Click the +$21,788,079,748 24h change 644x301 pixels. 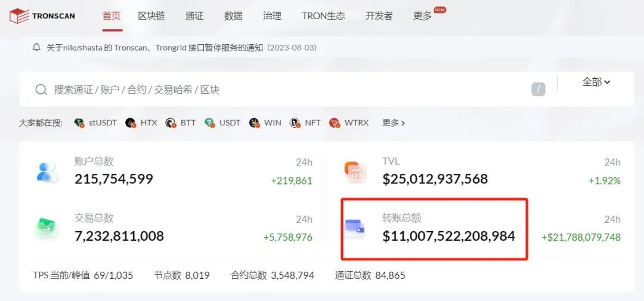[x=581, y=237]
